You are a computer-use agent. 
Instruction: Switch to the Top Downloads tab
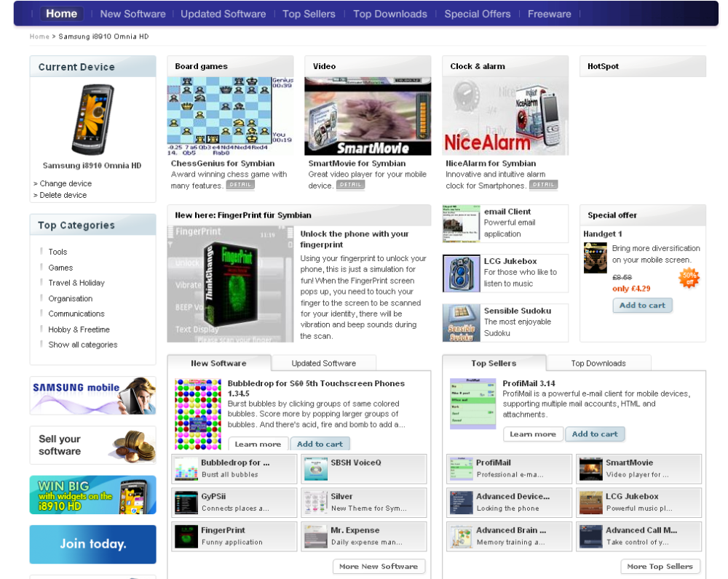point(598,363)
